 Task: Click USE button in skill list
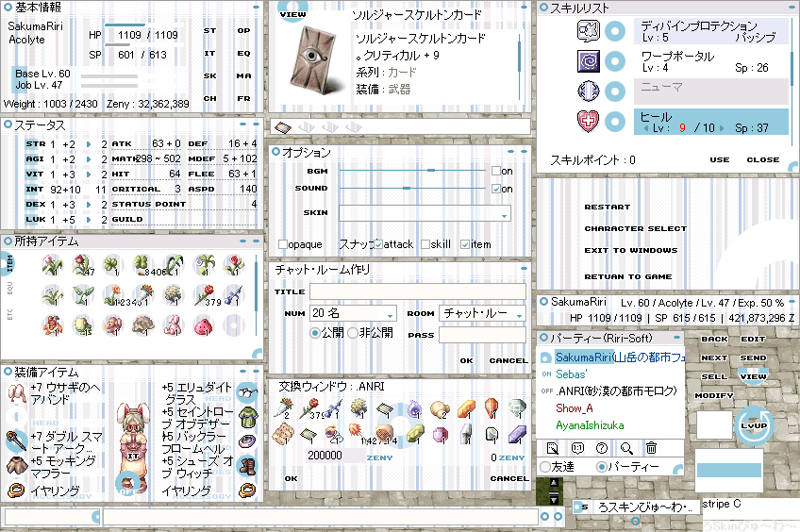(x=720, y=159)
